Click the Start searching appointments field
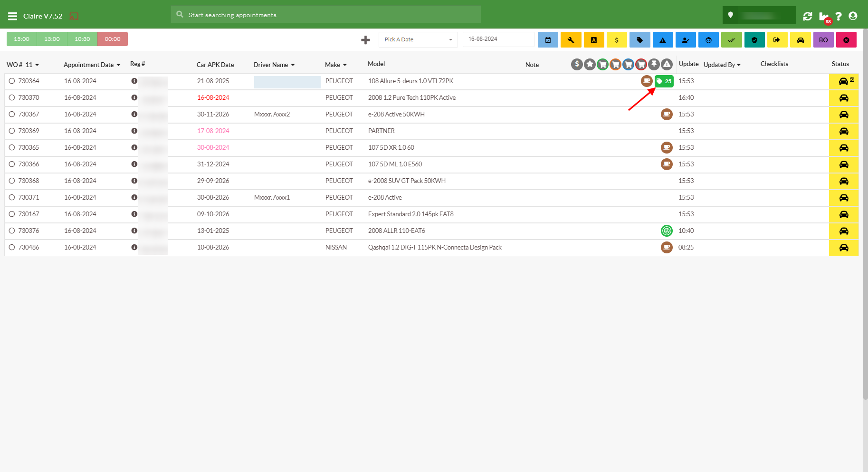This screenshot has width=868, height=472. click(x=326, y=15)
